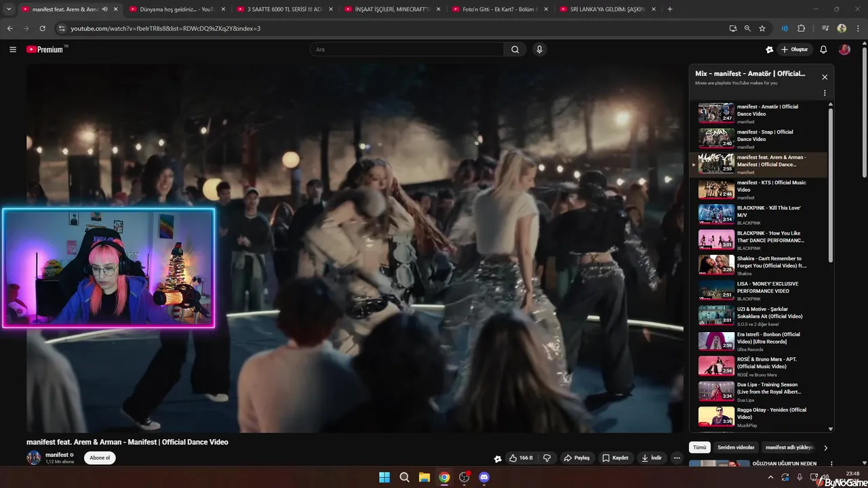Open Chrome media control icon
Screen dimensions: 868x488
(825, 28)
